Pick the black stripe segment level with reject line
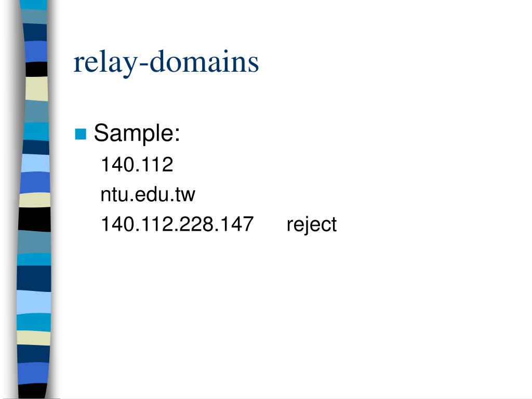The image size is (532, 399). (x=35, y=219)
